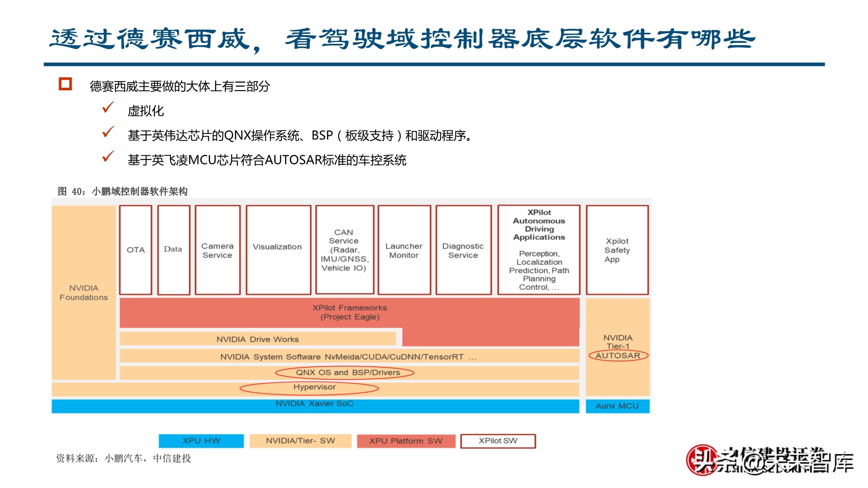Click the slide title about 德赛西威
The height and width of the screenshot is (488, 868).
(402, 39)
